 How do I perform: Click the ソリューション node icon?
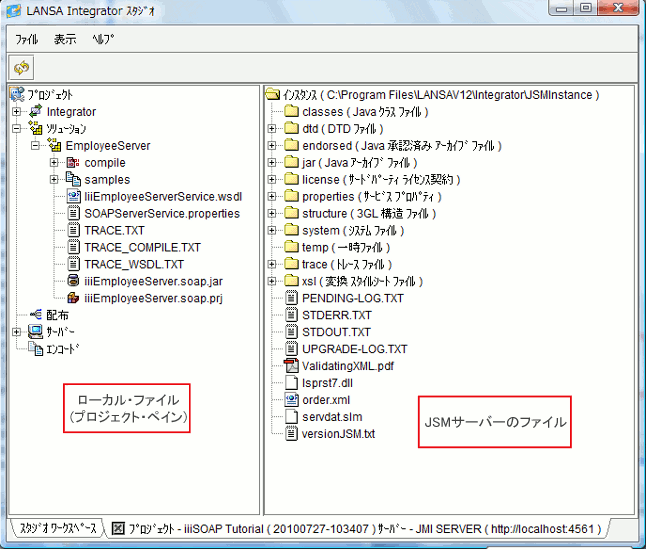pyautogui.click(x=35, y=128)
